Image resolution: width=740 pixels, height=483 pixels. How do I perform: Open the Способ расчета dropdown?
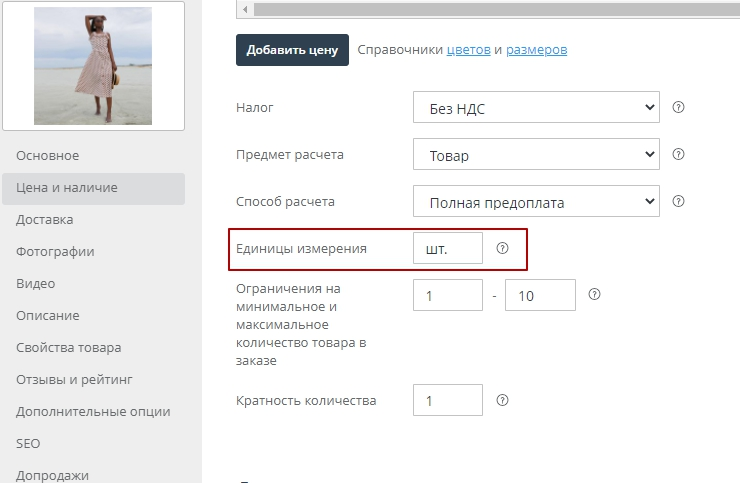536,202
